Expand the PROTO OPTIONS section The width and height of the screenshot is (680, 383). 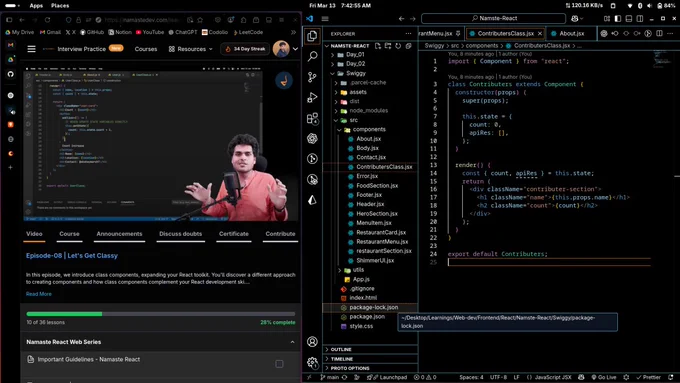click(371, 368)
